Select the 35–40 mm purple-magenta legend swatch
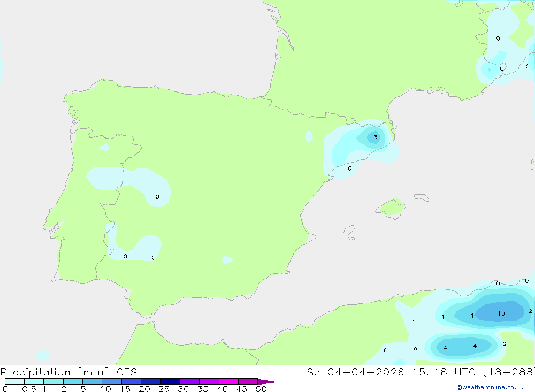The width and height of the screenshot is (535, 392). point(209,381)
